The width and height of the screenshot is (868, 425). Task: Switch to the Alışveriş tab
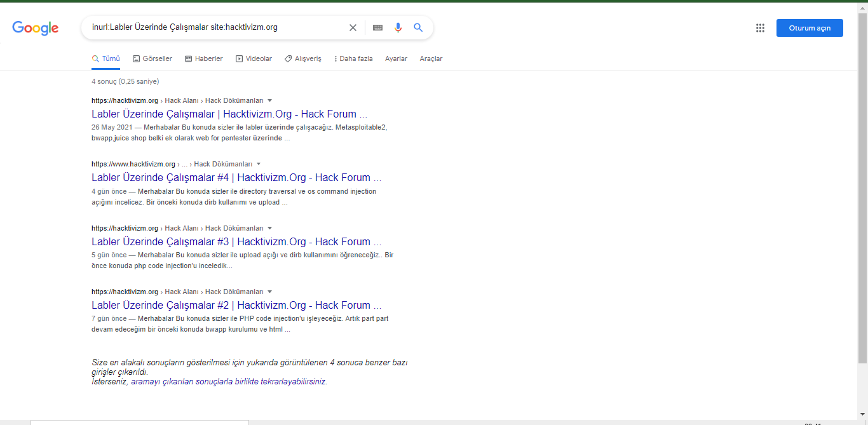coord(303,58)
